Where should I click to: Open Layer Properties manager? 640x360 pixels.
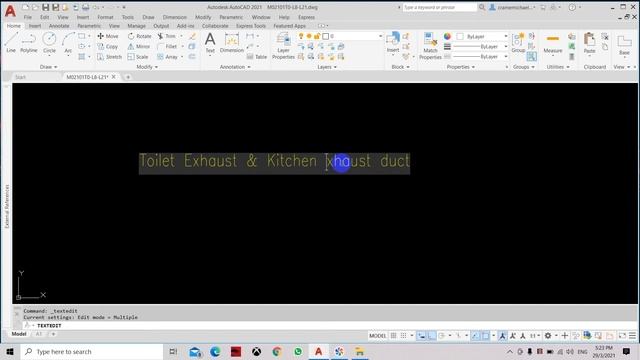[x=283, y=46]
